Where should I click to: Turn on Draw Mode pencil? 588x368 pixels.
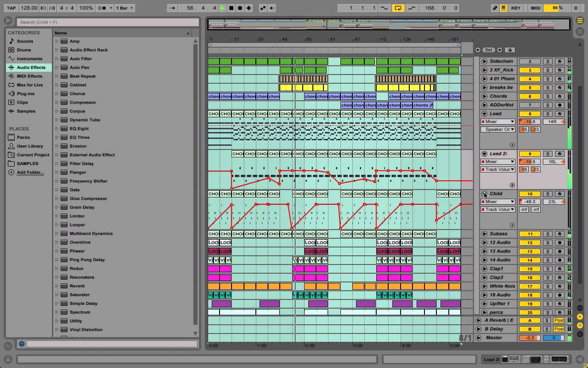[495, 8]
